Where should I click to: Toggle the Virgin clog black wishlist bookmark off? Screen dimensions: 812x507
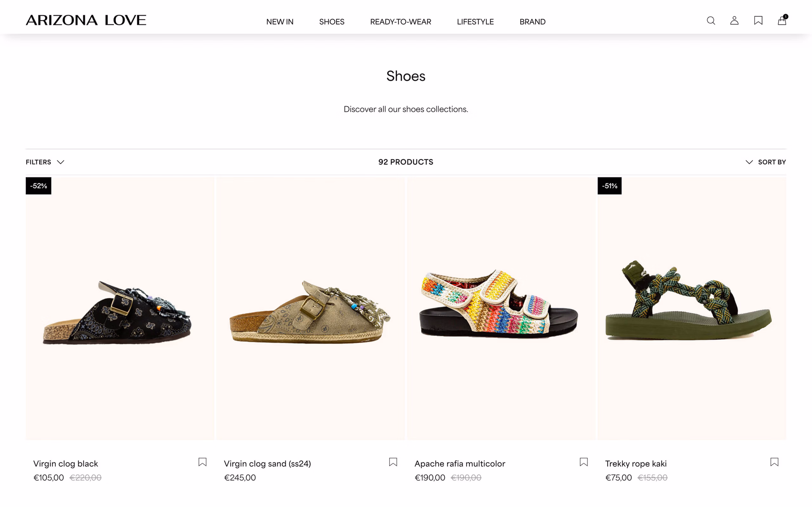(x=202, y=462)
